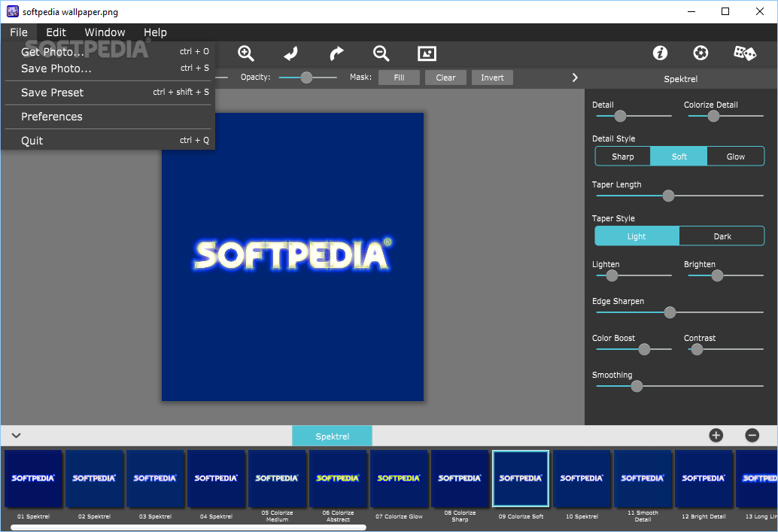This screenshot has height=532, width=778.
Task: Click the Detail slider handle
Action: tap(620, 116)
